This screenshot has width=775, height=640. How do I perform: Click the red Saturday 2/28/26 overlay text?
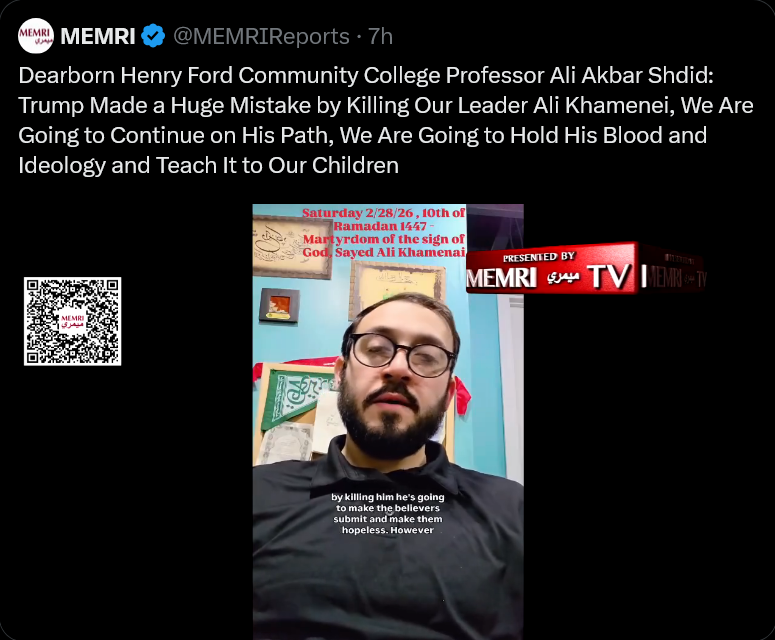coord(384,233)
